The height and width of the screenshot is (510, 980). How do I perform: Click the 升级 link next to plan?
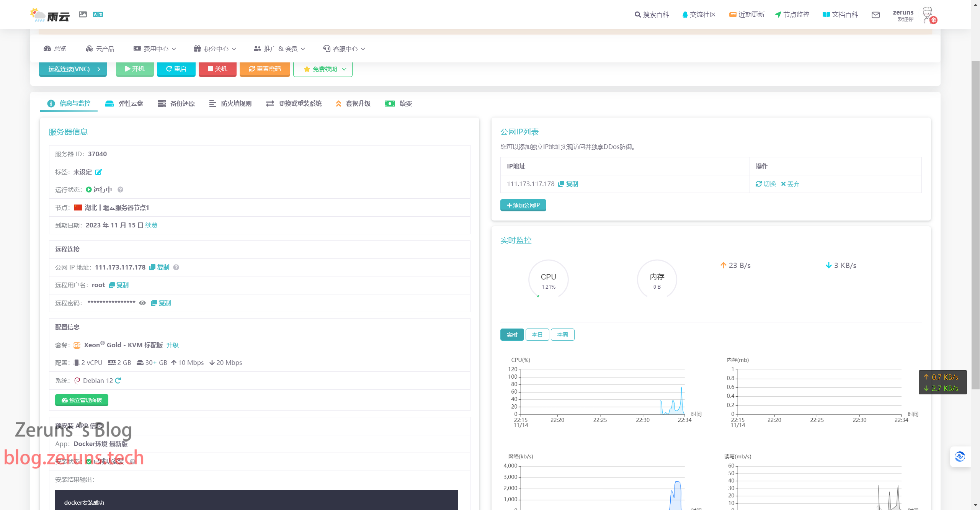[x=172, y=345]
